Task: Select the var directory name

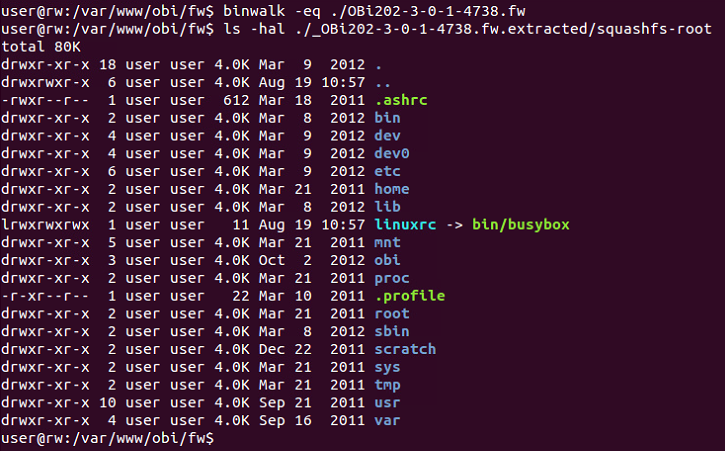Action: pos(387,420)
